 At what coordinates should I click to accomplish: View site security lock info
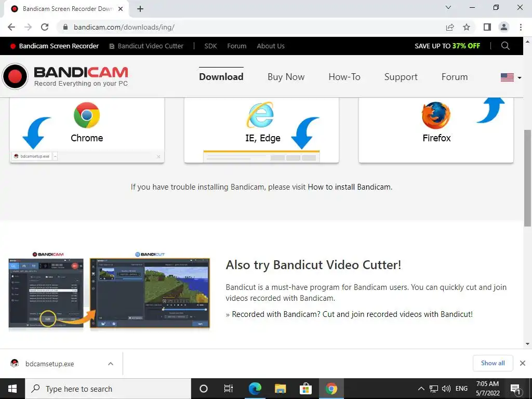[x=65, y=27]
